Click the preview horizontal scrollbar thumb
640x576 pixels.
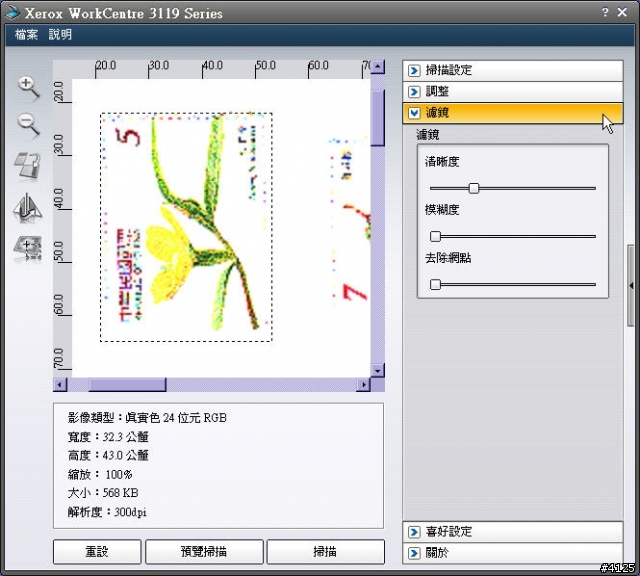coord(127,385)
